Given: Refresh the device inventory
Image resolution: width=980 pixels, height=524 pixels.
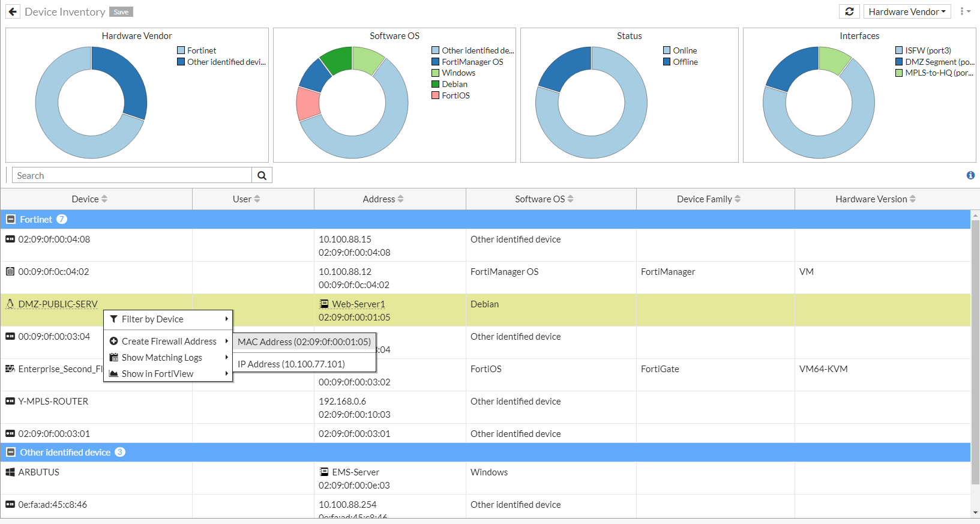Looking at the screenshot, I should 849,11.
